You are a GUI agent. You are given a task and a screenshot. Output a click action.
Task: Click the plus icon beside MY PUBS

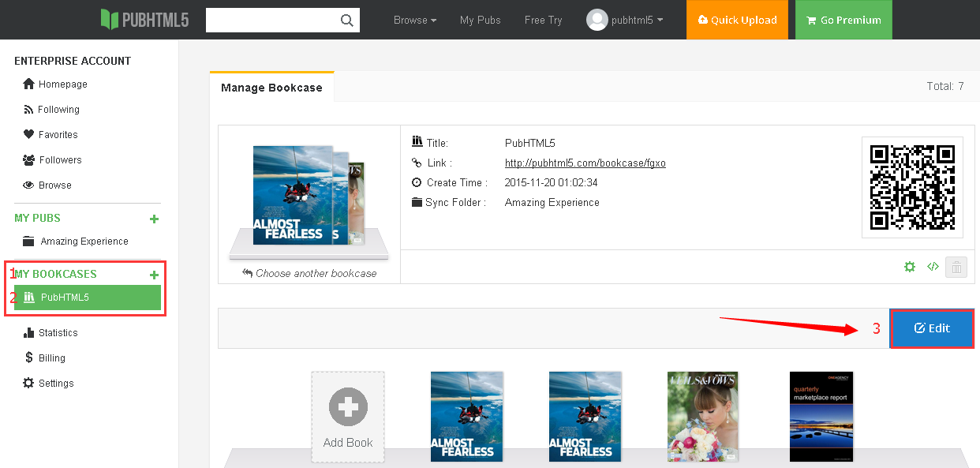pyautogui.click(x=155, y=219)
